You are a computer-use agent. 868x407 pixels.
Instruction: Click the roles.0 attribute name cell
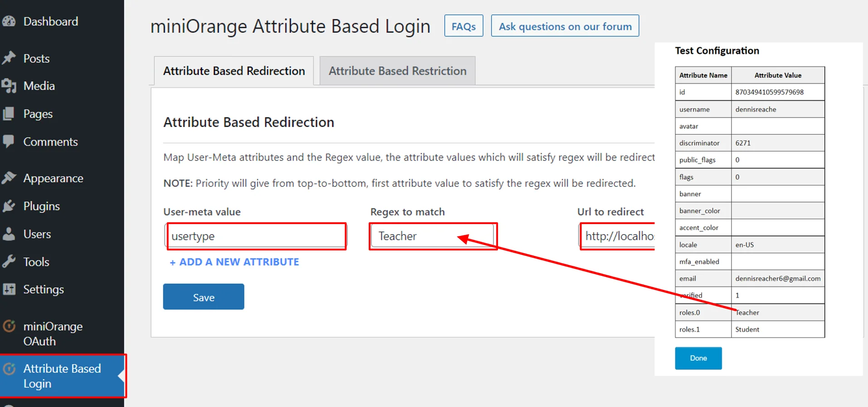[703, 313]
